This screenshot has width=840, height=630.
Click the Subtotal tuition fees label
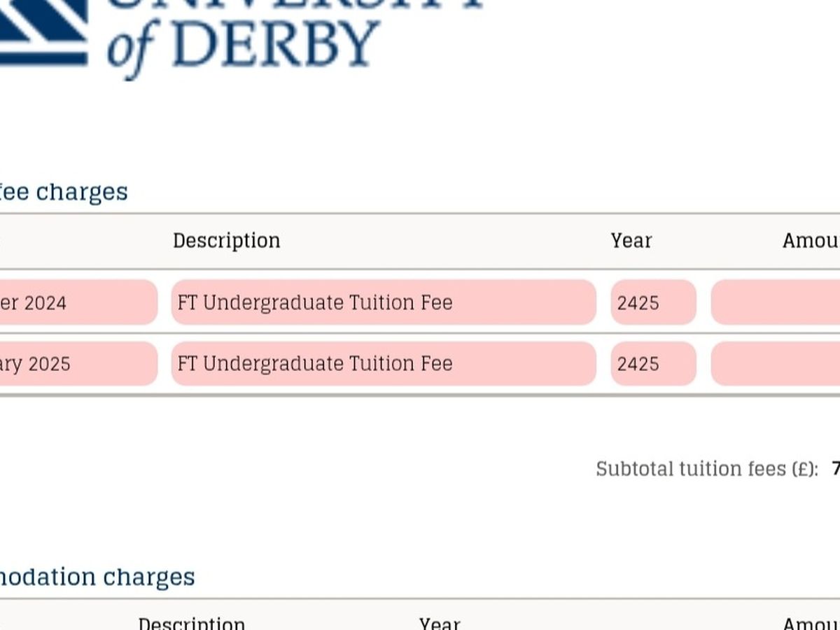coord(706,469)
